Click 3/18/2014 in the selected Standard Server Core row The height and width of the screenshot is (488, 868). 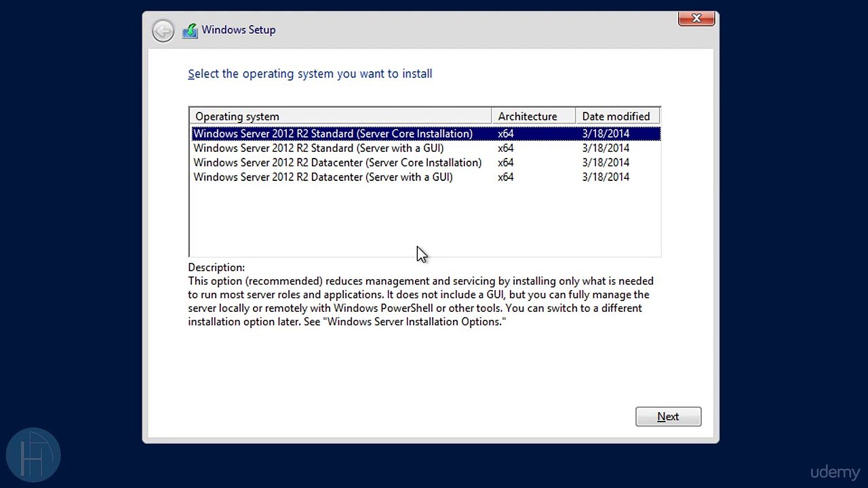click(606, 134)
